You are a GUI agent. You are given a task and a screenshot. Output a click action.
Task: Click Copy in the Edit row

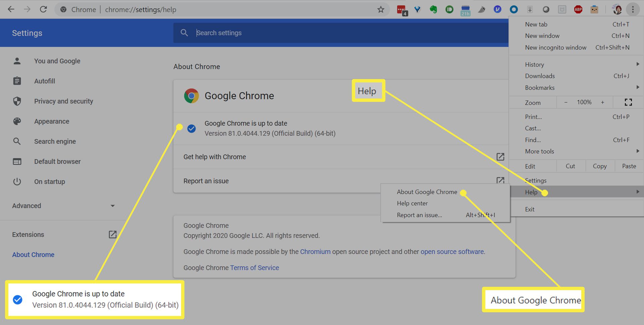[600, 166]
